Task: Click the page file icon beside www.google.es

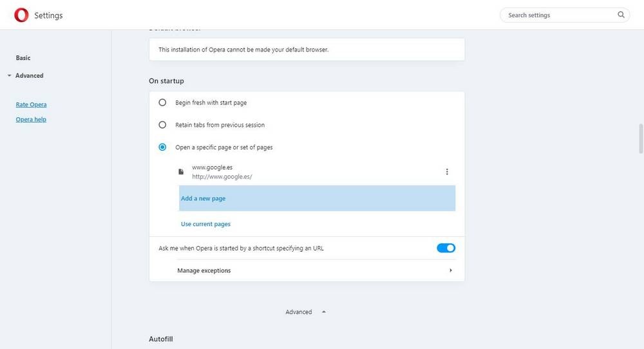Action: point(181,172)
